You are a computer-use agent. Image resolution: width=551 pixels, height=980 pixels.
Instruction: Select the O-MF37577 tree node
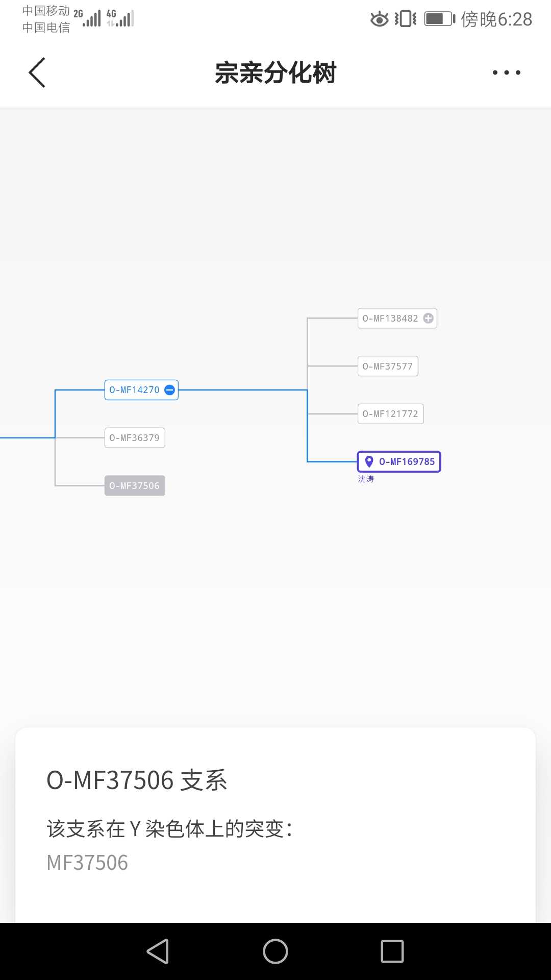pyautogui.click(x=388, y=366)
